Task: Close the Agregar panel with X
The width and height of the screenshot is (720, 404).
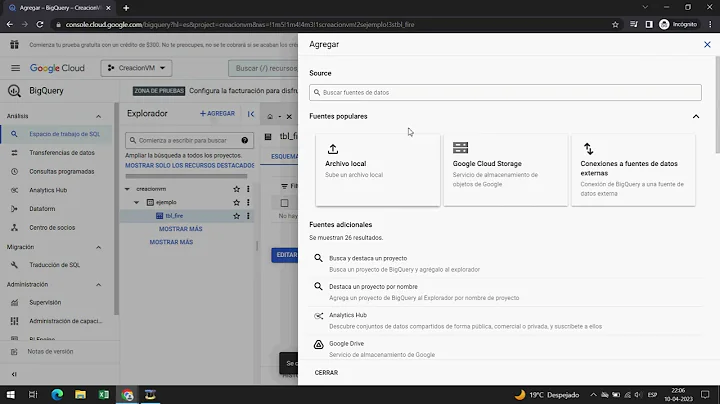Action: click(x=707, y=45)
